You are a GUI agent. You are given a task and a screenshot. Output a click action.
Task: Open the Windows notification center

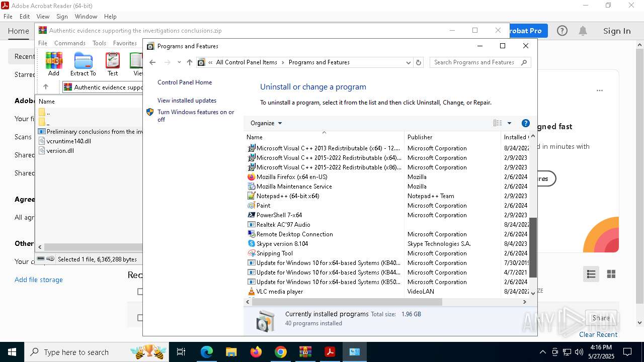point(627,352)
